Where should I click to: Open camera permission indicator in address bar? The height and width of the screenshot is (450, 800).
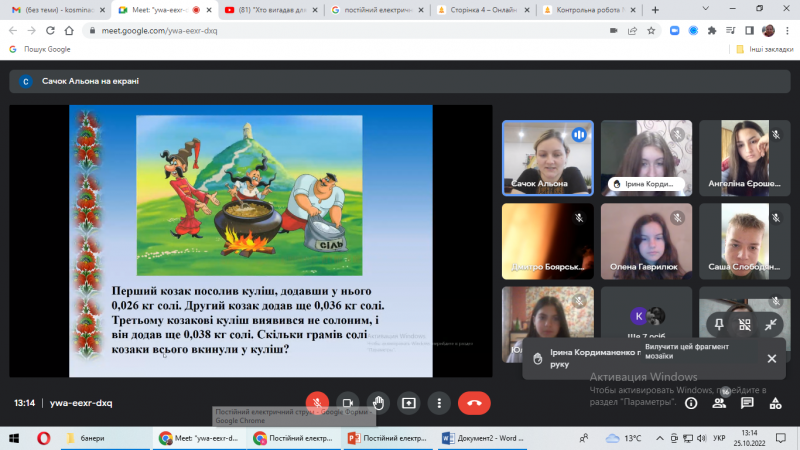click(x=613, y=31)
